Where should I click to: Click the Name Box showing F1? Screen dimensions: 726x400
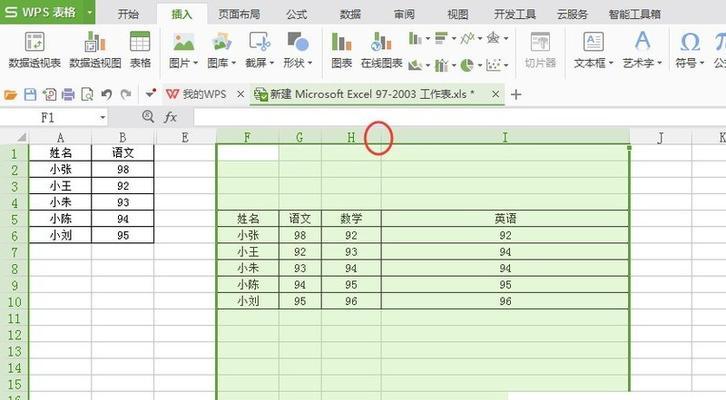[49, 118]
